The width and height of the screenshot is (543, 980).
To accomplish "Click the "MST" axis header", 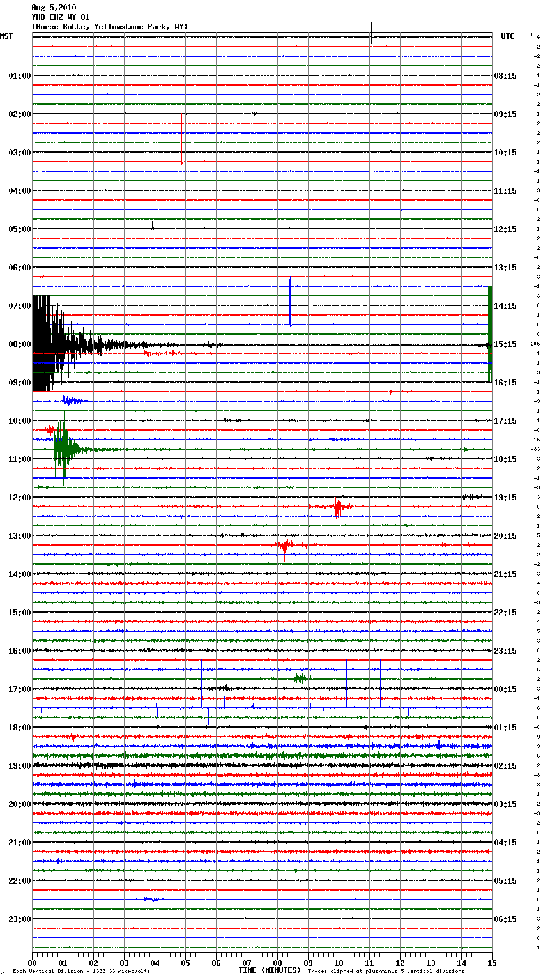I will 6,36.
